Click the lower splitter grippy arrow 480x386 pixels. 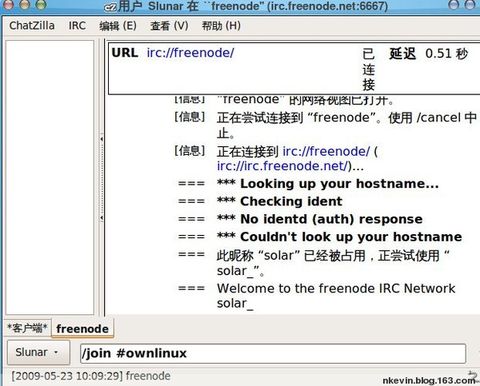pos(101,218)
